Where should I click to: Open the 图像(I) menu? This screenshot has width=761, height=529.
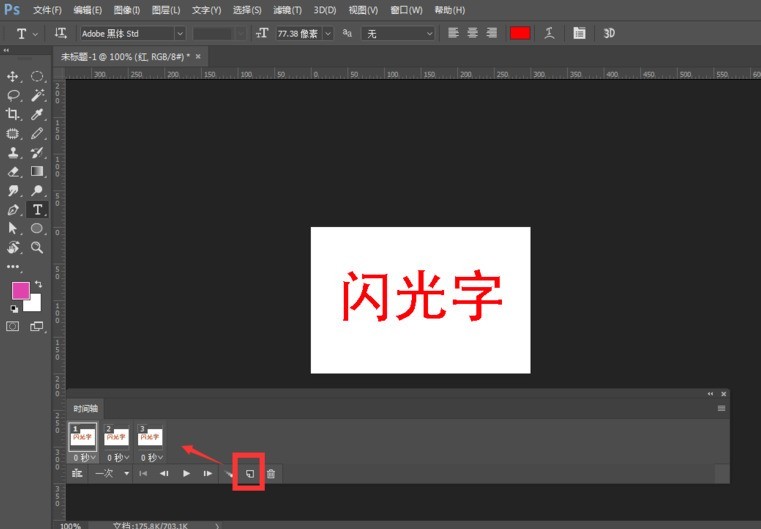[127, 10]
